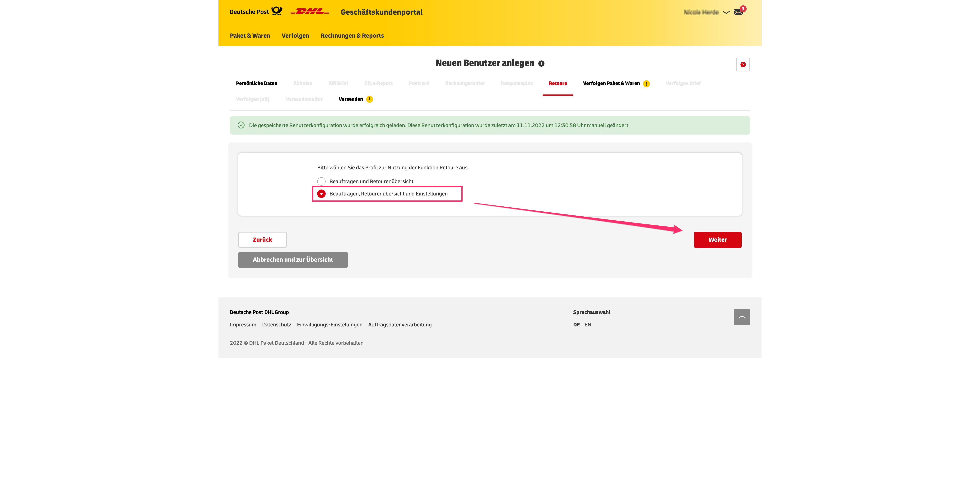This screenshot has height=500, width=980.
Task: Click info icon beside Neuen Benutzer anlegen
Action: [541, 64]
